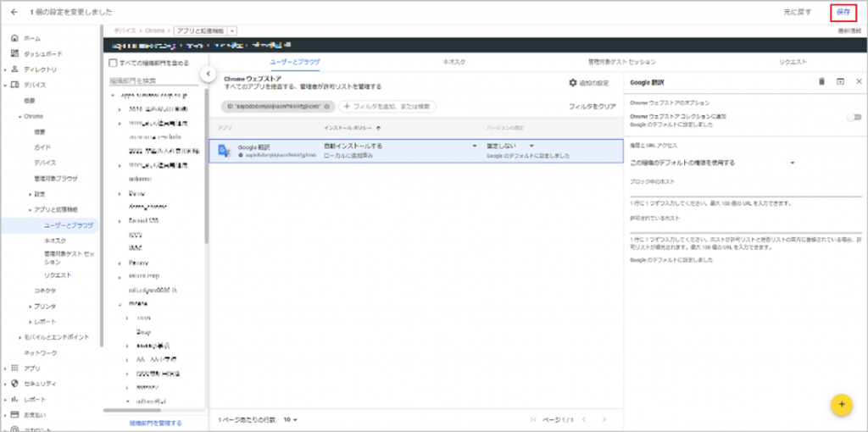
Task: Switch to the リクエスト tab
Action: [x=793, y=63]
